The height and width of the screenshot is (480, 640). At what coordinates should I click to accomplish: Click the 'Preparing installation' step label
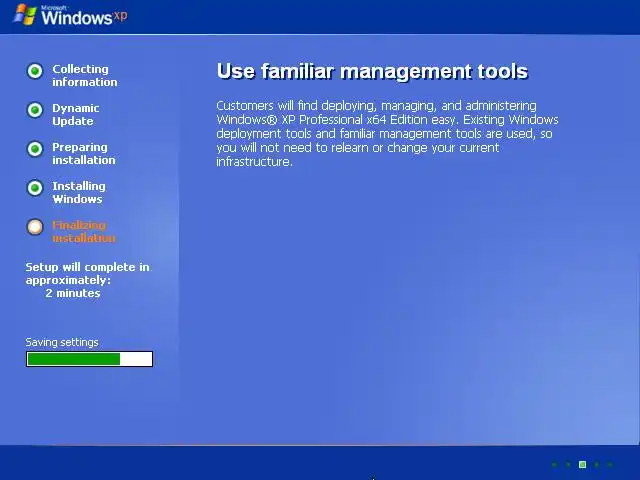coord(84,153)
